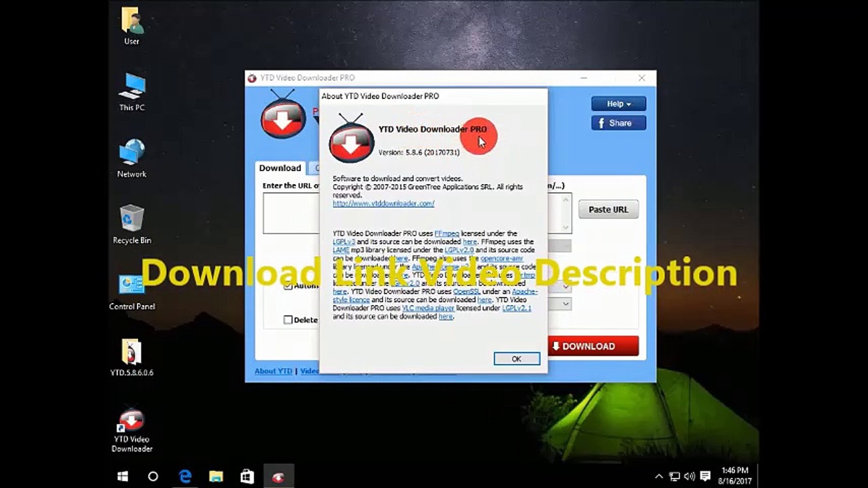This screenshot has height=488, width=868.
Task: Open the VLC media player link
Action: (x=428, y=308)
